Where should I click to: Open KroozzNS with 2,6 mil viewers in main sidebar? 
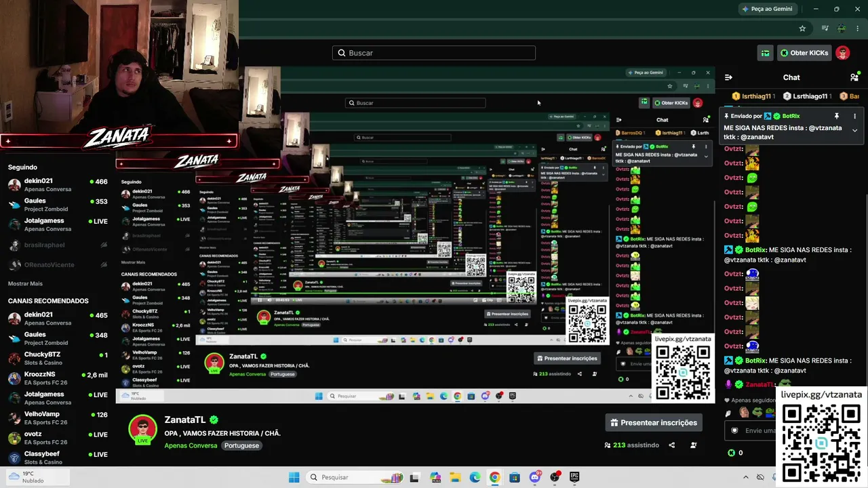point(58,378)
